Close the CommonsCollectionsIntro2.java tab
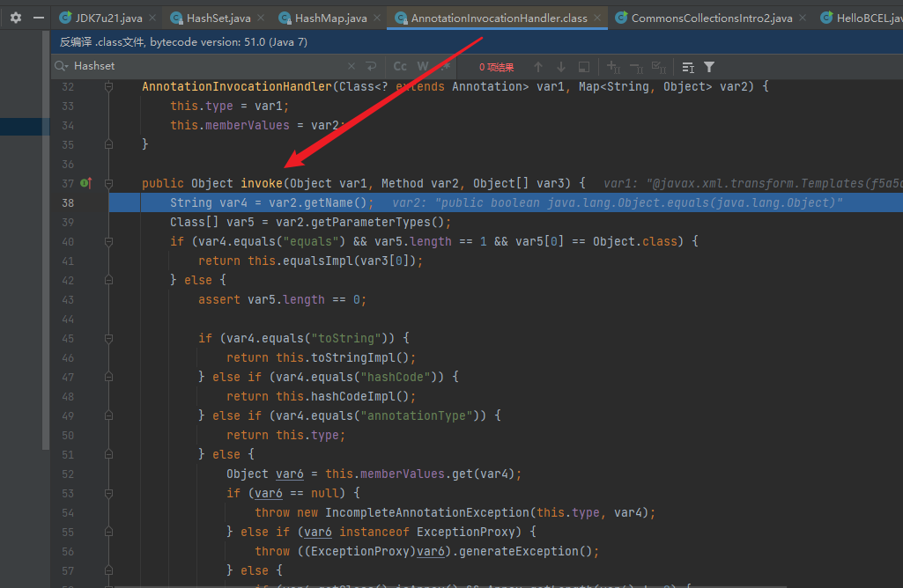Screen dimensions: 903x588 click(803, 18)
